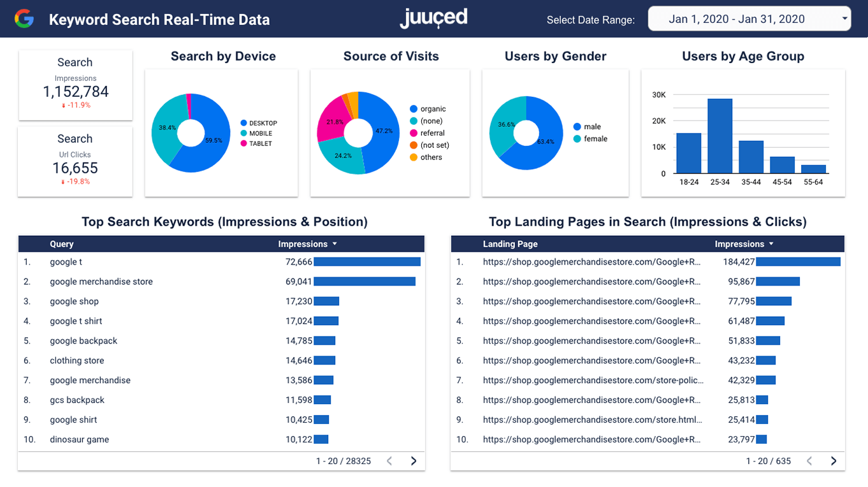Image resolution: width=868 pixels, height=487 pixels.
Task: Click '1 - 20 / 28325' pagination text
Action: pos(344,461)
